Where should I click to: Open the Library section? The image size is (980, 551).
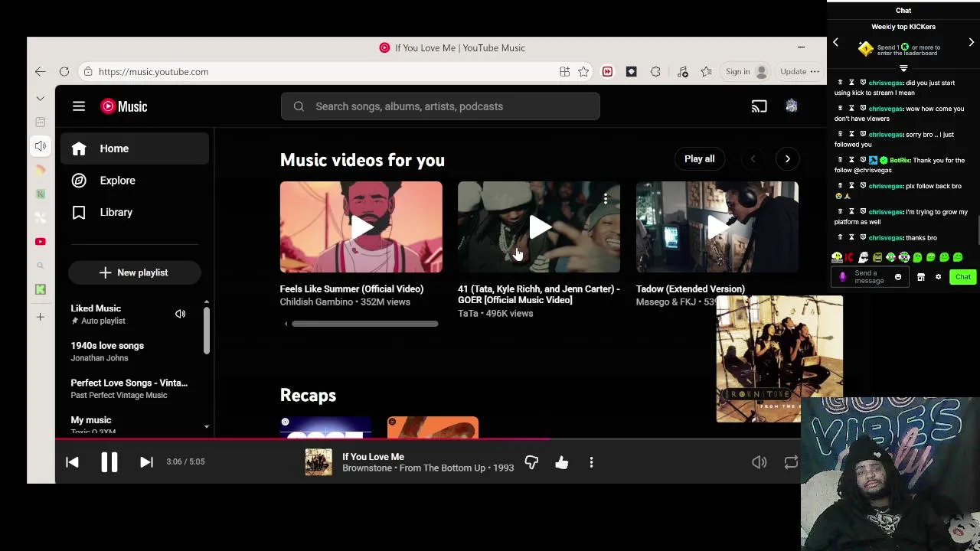coord(135,212)
